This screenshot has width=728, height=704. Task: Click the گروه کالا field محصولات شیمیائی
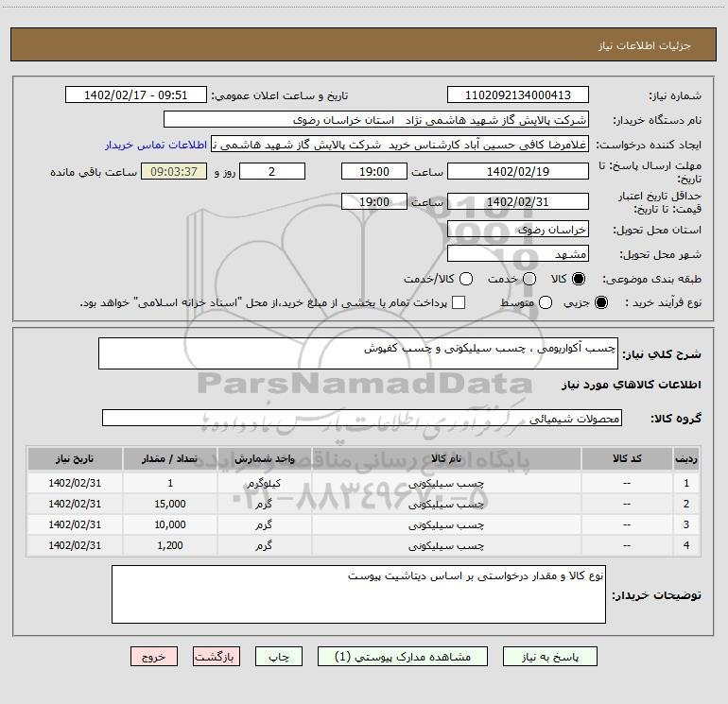[363, 418]
